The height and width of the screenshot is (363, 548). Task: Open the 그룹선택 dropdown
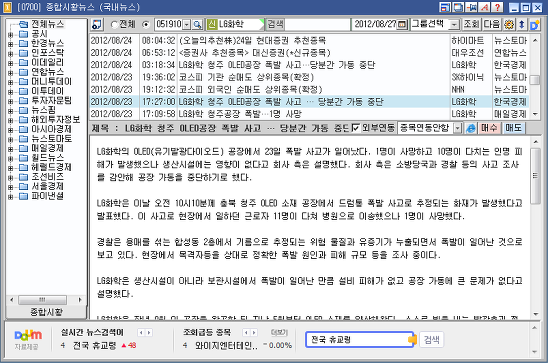click(454, 24)
